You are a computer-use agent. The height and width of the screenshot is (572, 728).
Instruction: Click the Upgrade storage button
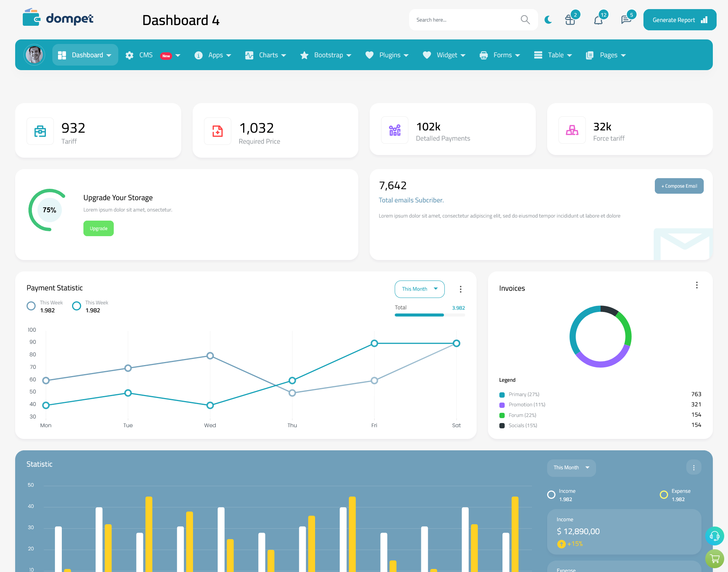click(x=98, y=228)
